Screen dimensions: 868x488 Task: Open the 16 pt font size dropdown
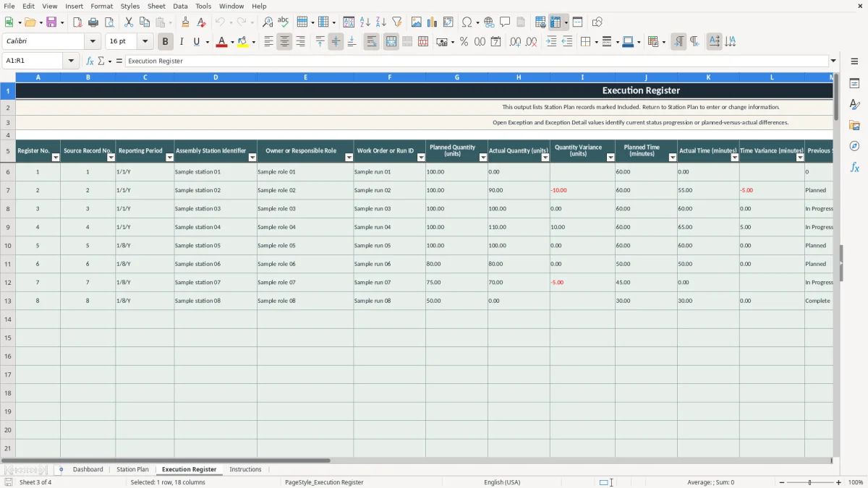(x=145, y=42)
